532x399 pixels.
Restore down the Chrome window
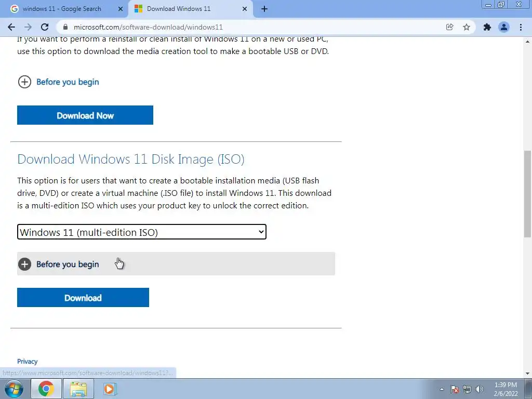[x=501, y=5]
